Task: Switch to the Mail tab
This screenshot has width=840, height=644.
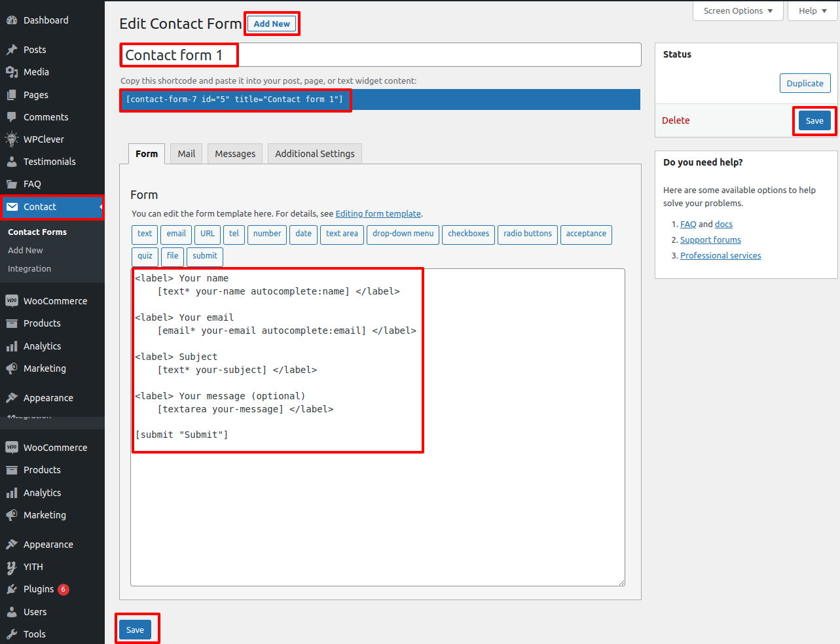Action: pos(187,154)
